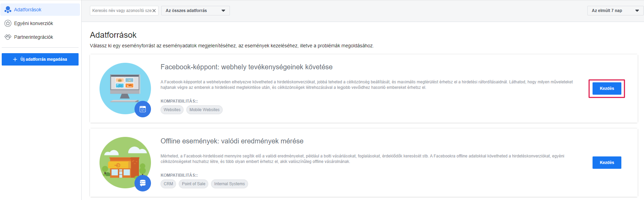This screenshot has height=200, width=644.
Task: Click Kezdés for Offline események
Action: (607, 163)
